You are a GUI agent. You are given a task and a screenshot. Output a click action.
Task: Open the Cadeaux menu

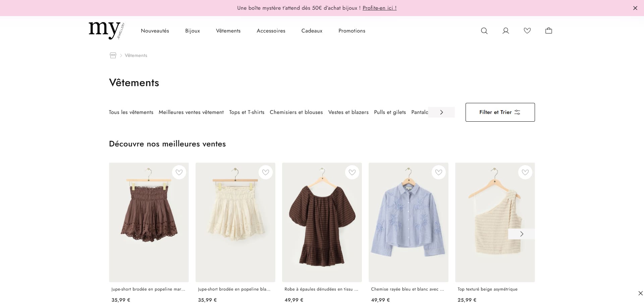click(x=312, y=31)
